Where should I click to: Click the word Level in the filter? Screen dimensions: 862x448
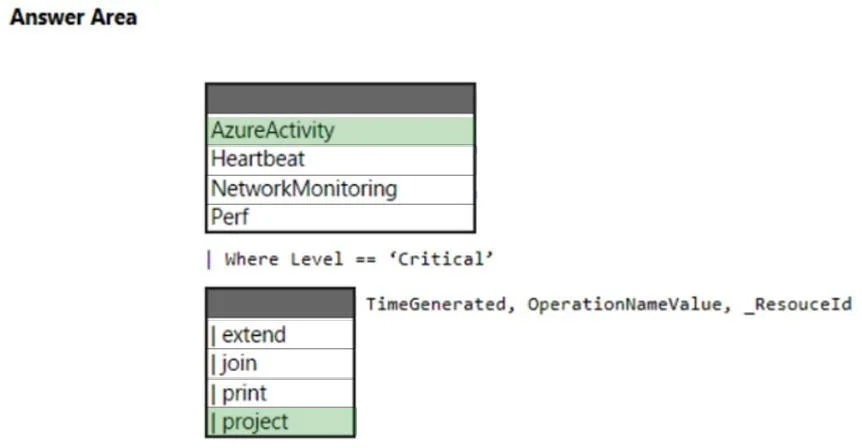[x=317, y=259]
